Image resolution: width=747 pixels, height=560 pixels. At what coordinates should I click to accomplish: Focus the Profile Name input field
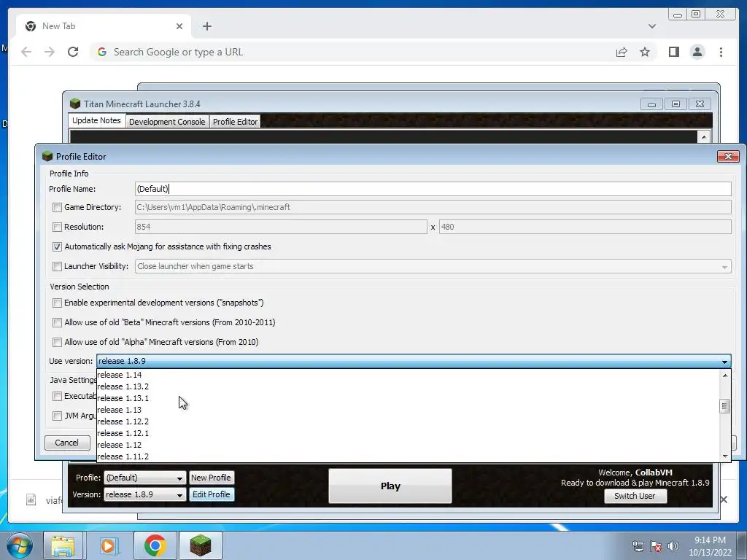tap(433, 189)
